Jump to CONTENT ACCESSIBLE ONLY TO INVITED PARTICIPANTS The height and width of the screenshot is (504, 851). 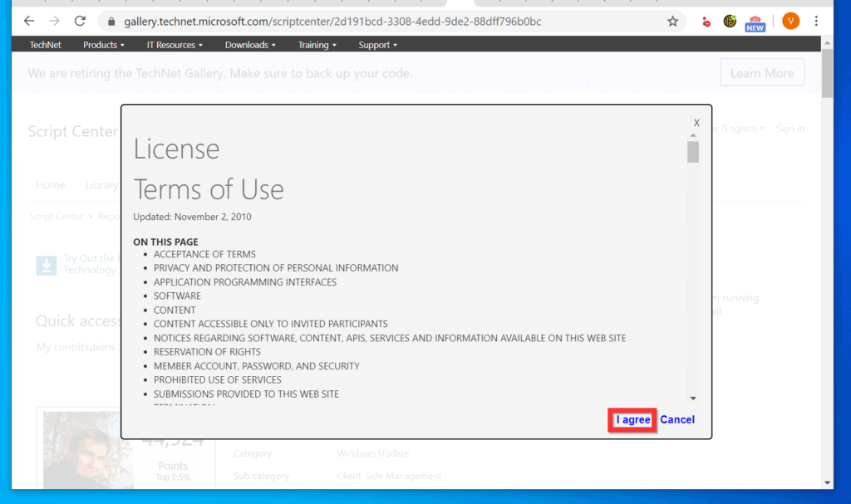(x=270, y=324)
